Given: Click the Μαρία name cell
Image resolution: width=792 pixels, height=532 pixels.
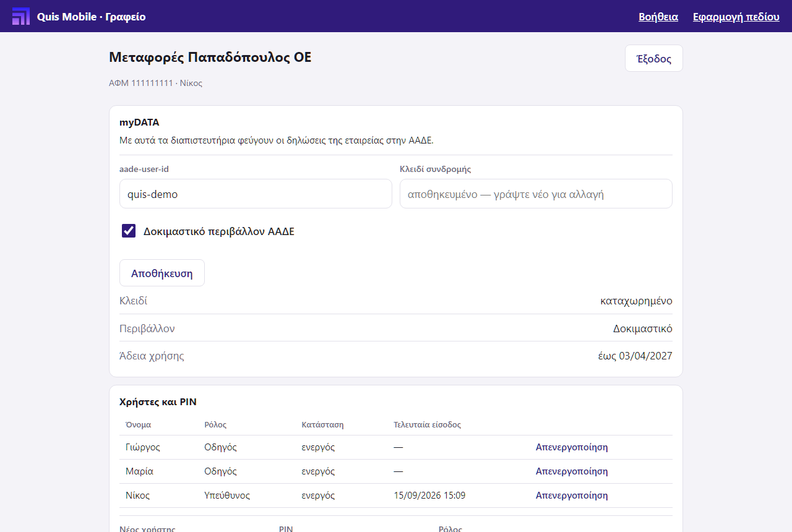Looking at the screenshot, I should point(139,471).
